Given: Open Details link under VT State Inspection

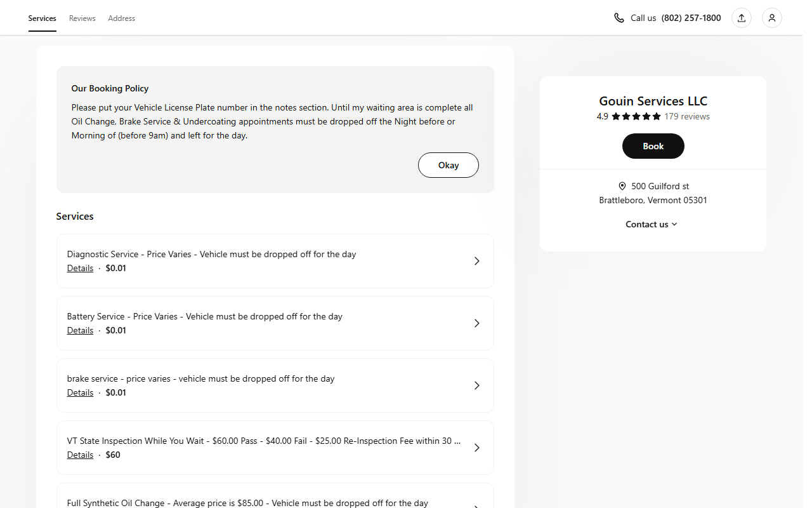Looking at the screenshot, I should (81, 455).
